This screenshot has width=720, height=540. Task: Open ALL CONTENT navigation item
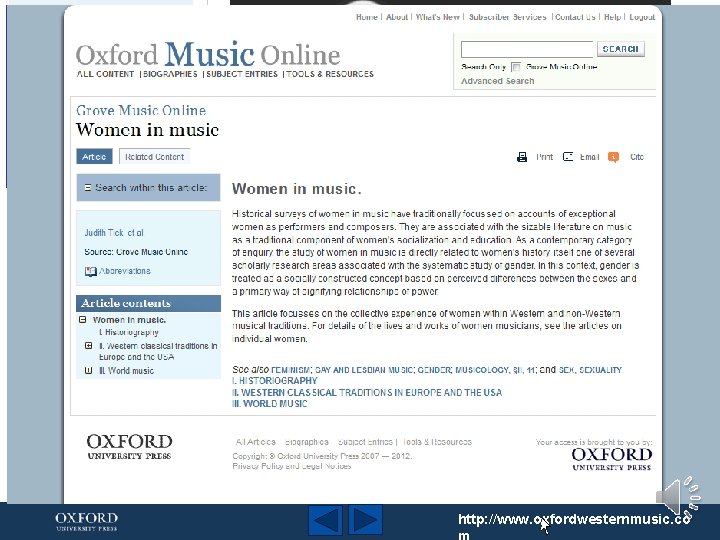click(x=105, y=74)
